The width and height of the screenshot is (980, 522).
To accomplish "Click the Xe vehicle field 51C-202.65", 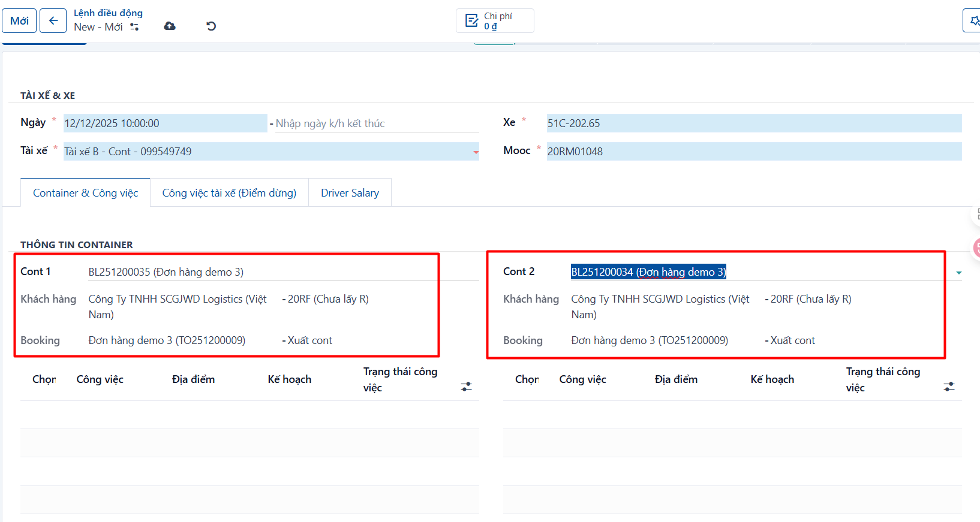I will 754,123.
